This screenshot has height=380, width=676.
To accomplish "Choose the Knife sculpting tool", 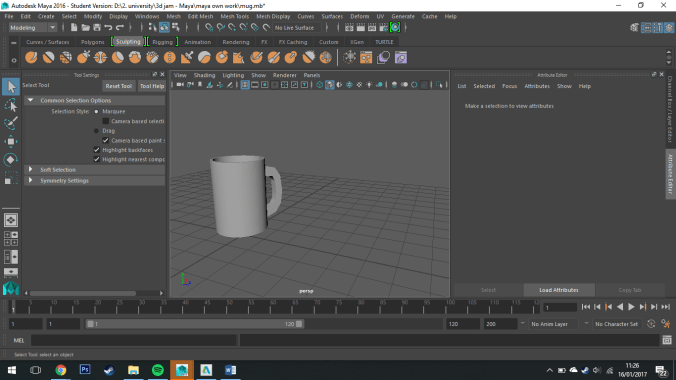I will pos(256,57).
